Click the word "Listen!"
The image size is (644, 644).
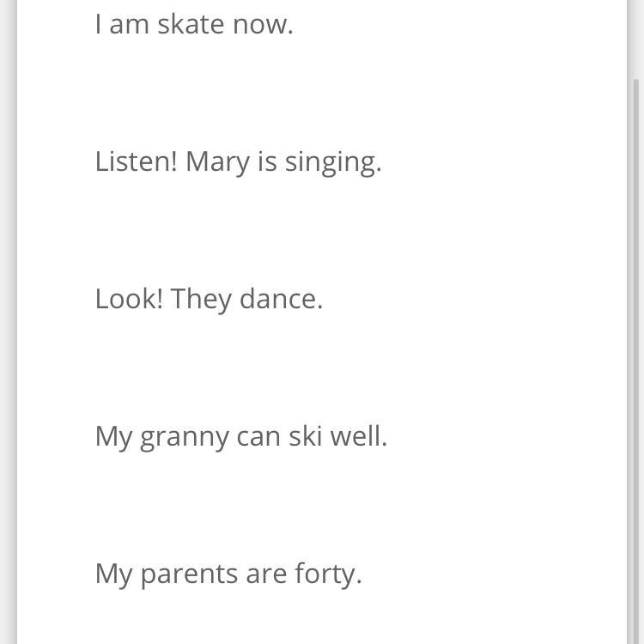136,161
